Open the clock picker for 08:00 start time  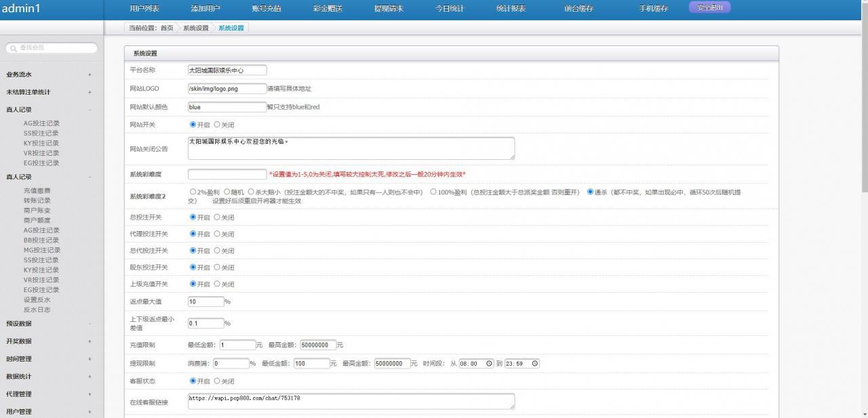488,364
